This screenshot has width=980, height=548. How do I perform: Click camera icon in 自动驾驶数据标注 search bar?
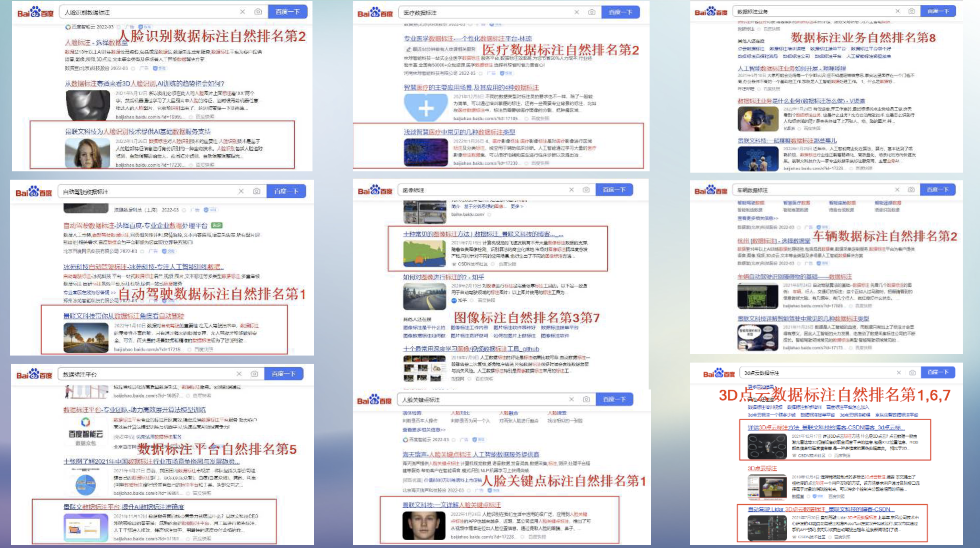257,191
